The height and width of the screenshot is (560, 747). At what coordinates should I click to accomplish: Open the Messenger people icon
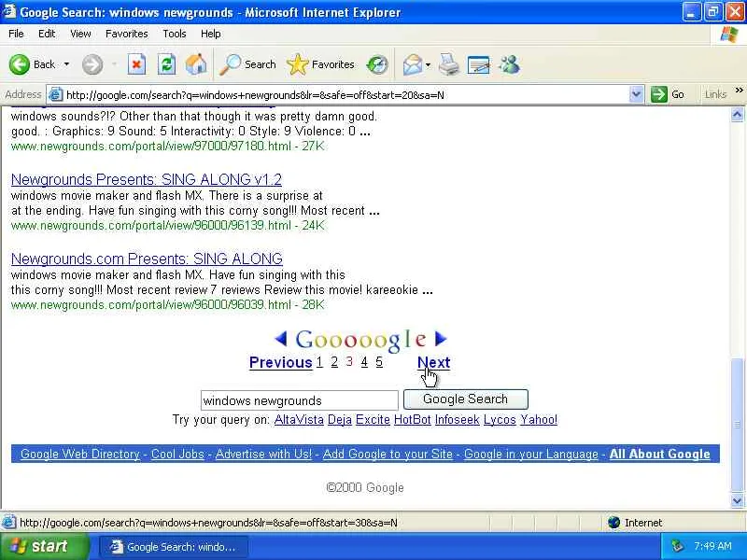[x=509, y=64]
